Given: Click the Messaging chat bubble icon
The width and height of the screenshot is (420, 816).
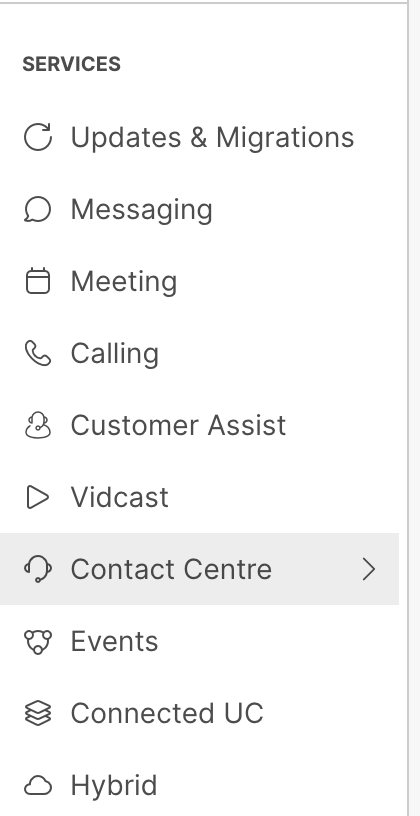Looking at the screenshot, I should tap(38, 210).
